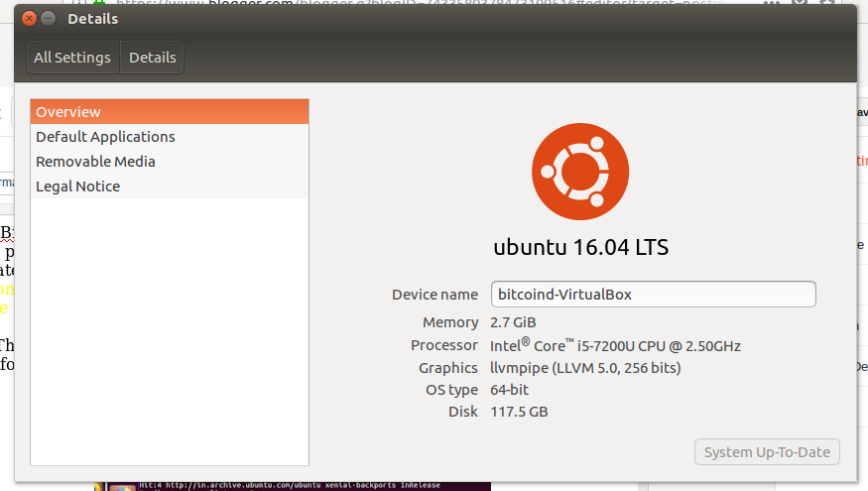Click the terminal window archive.ubuntu.com line
Viewport: 868px width, 491px height.
click(290, 485)
